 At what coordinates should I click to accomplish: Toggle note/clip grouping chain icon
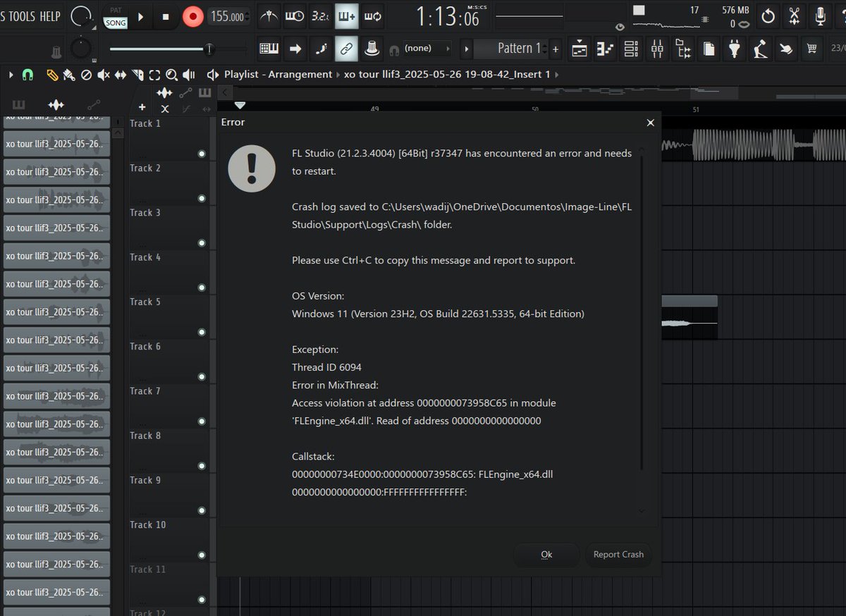click(346, 49)
